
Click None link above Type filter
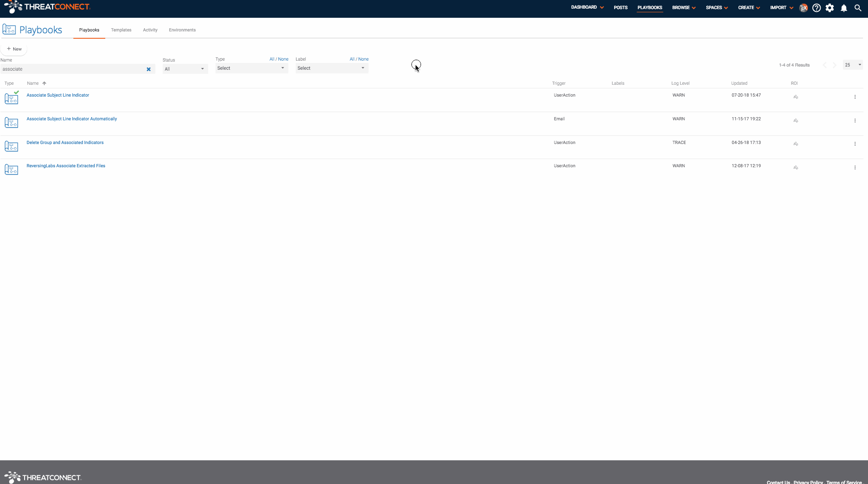click(283, 59)
